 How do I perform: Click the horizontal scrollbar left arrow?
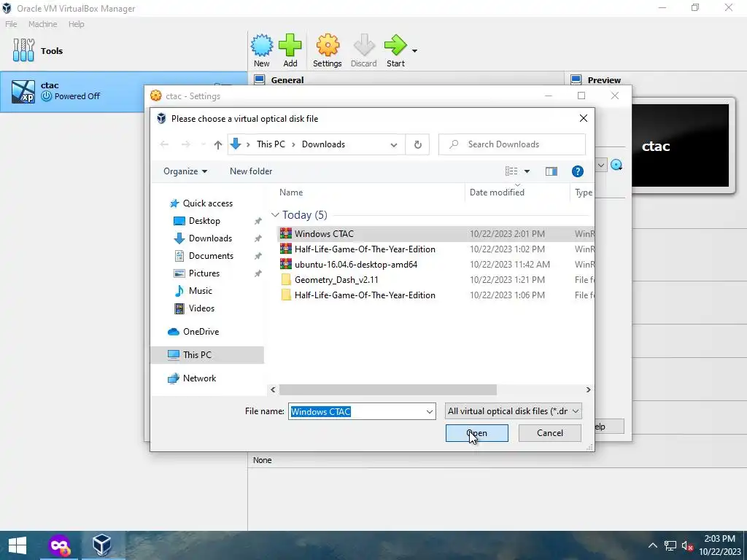(x=273, y=389)
